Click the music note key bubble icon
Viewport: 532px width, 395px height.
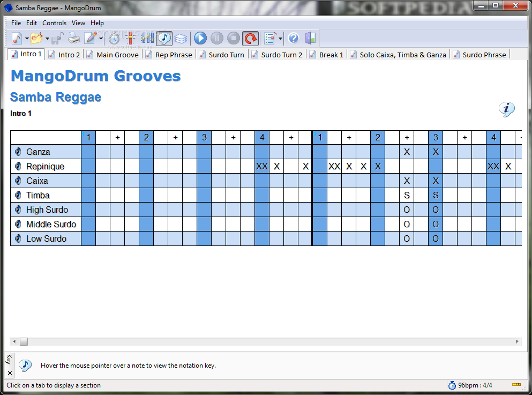click(25, 365)
